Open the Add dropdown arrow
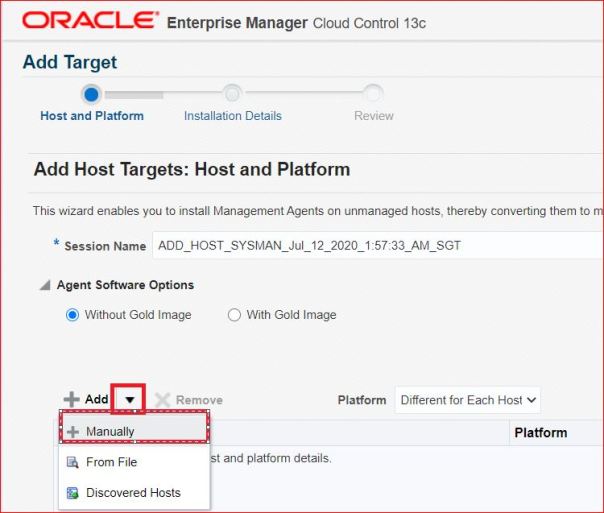 (129, 400)
